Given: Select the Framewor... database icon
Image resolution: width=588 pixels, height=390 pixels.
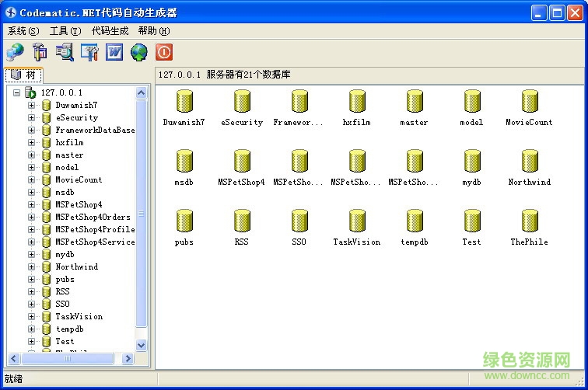Looking at the screenshot, I should click(299, 101).
